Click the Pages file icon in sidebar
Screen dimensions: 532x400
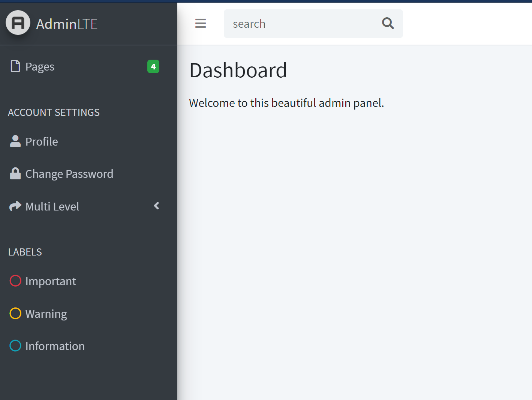pos(15,66)
